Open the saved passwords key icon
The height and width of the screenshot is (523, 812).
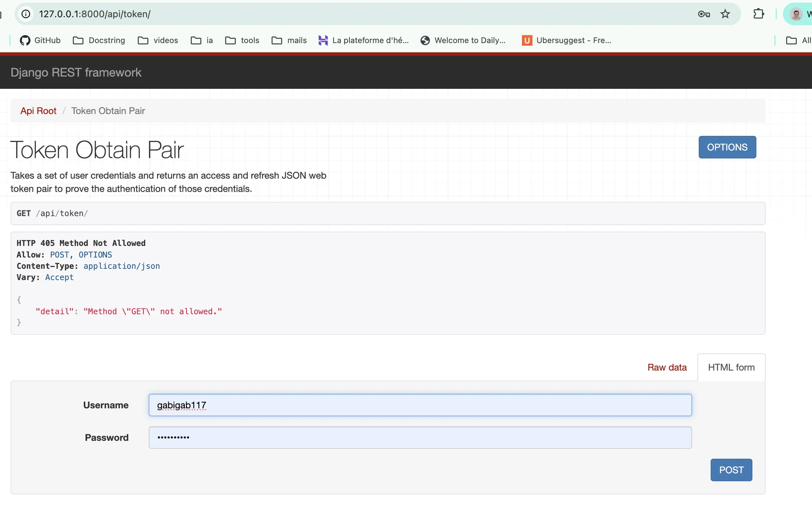pyautogui.click(x=704, y=14)
